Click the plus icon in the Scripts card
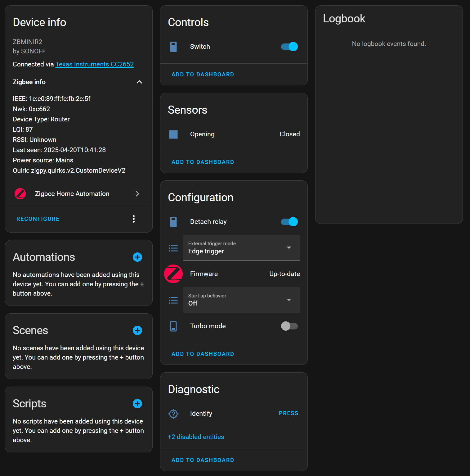This screenshot has width=470, height=476. point(137,404)
